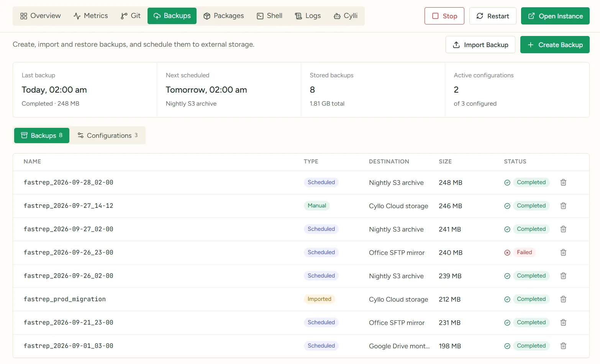Open the Packages tab

224,16
